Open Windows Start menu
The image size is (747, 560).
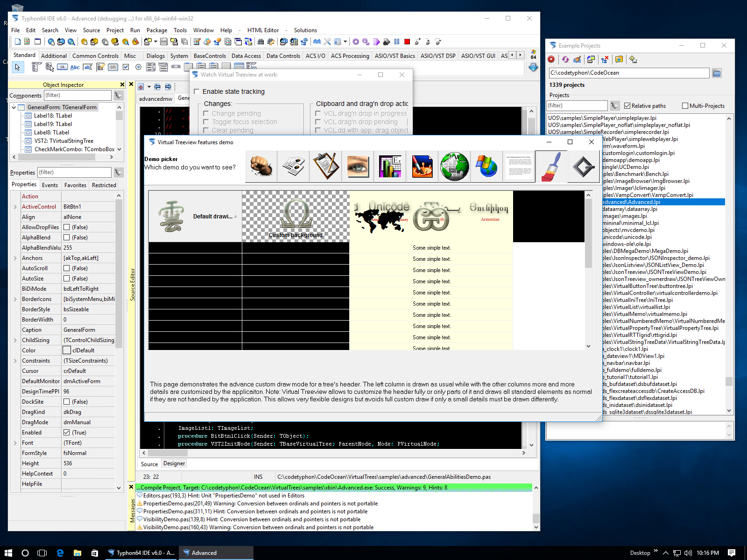(x=8, y=553)
